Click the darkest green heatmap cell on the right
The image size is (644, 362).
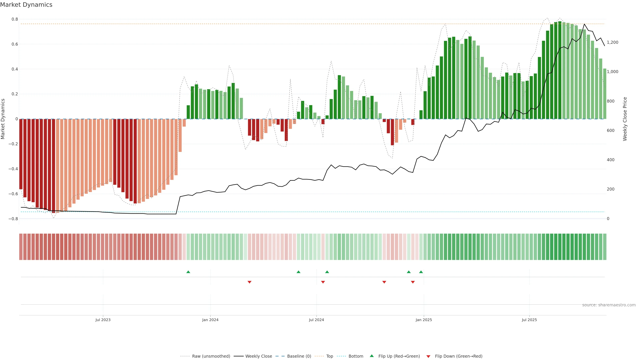[560, 247]
